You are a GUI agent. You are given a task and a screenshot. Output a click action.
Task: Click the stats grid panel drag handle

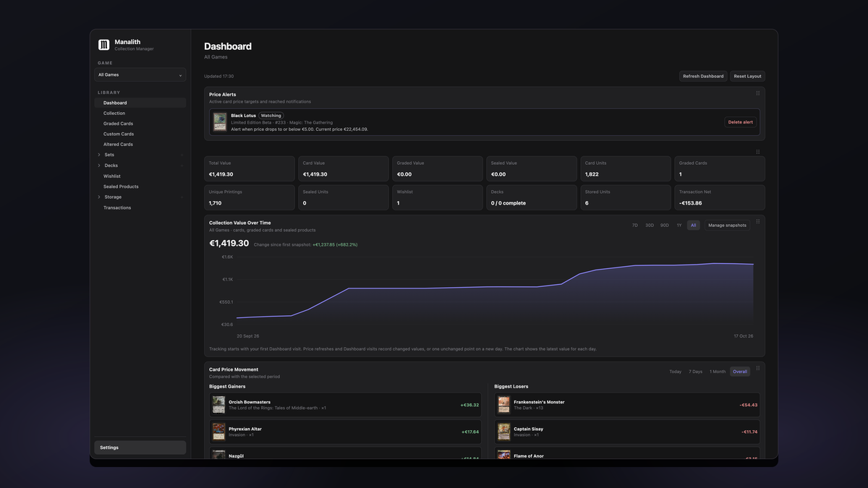[757, 152]
